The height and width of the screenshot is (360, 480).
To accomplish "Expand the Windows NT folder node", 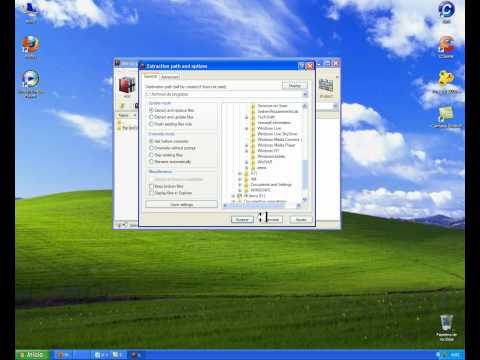I will point(247,151).
